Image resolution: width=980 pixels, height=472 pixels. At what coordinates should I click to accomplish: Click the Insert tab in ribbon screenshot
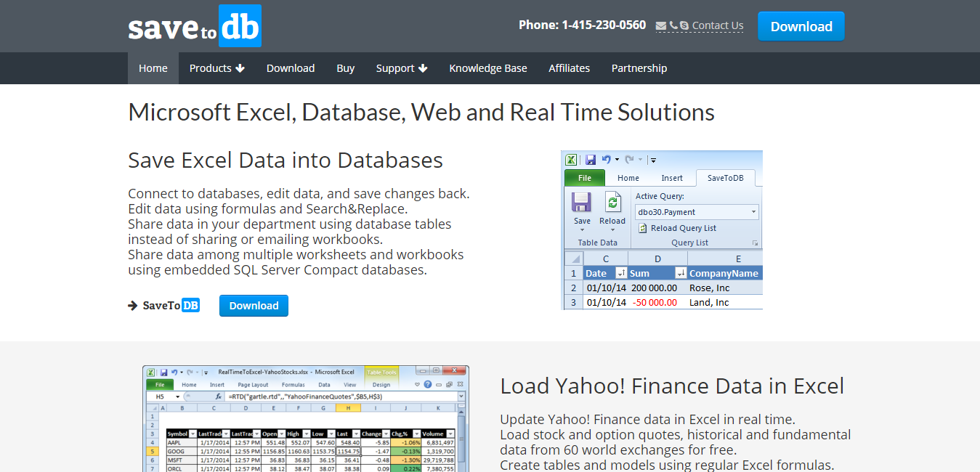click(672, 178)
